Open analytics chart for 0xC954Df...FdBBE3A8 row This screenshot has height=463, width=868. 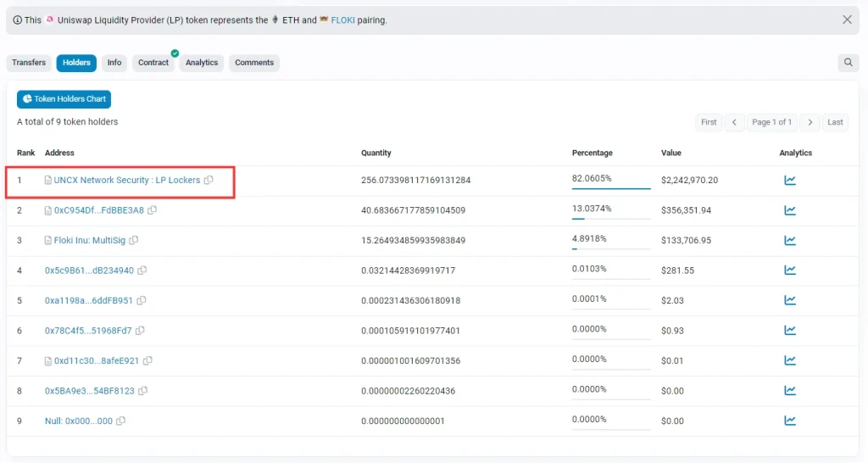[x=790, y=210]
